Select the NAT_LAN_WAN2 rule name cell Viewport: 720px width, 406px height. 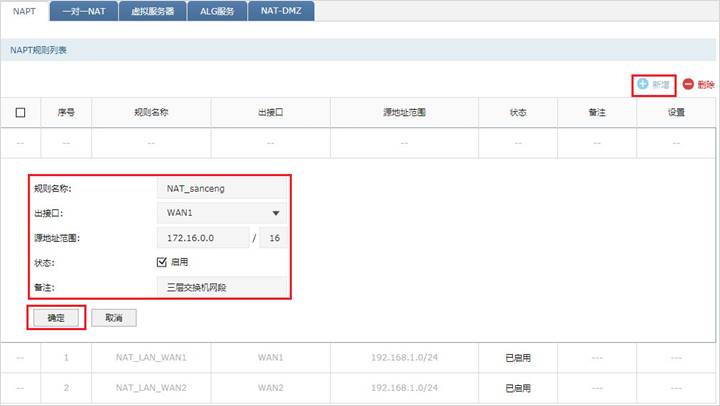point(151,388)
